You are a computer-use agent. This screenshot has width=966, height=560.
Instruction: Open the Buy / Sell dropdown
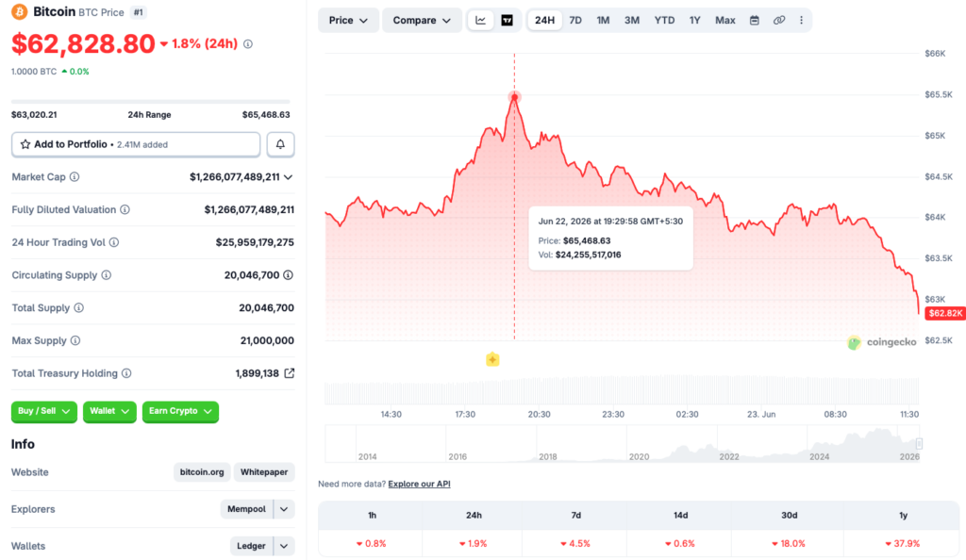pyautogui.click(x=43, y=411)
